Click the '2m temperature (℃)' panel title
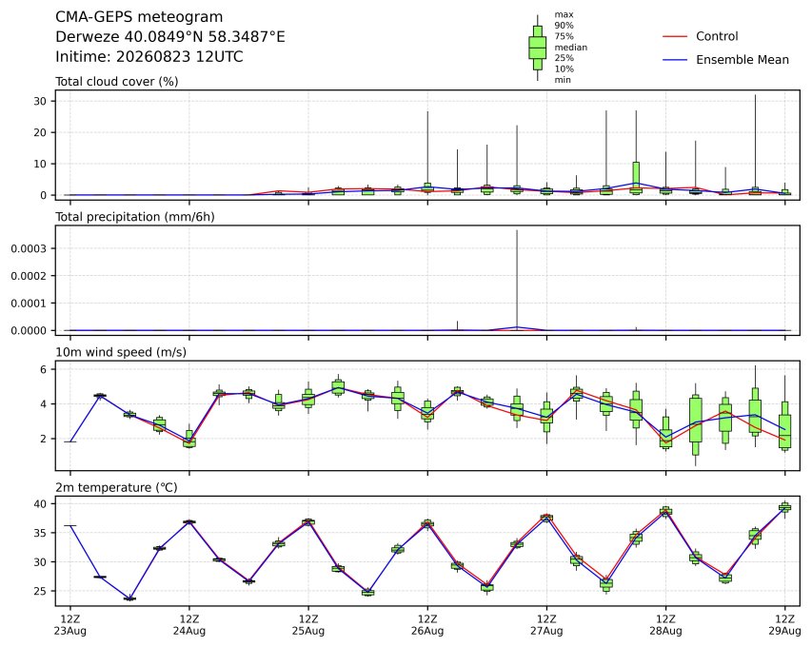Image resolution: width=812 pixels, height=647 pixels. pyautogui.click(x=116, y=487)
